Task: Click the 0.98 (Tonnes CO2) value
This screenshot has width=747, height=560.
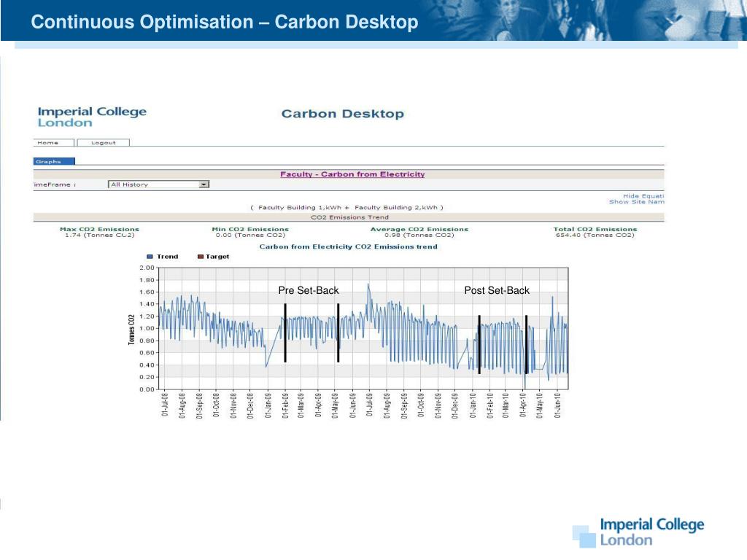Action: click(x=419, y=236)
